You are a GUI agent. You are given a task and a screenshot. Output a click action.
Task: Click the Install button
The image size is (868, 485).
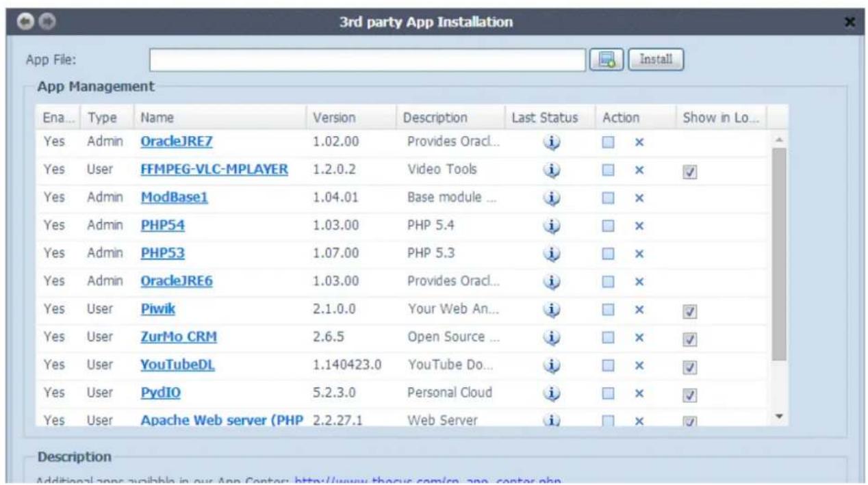pyautogui.click(x=656, y=60)
